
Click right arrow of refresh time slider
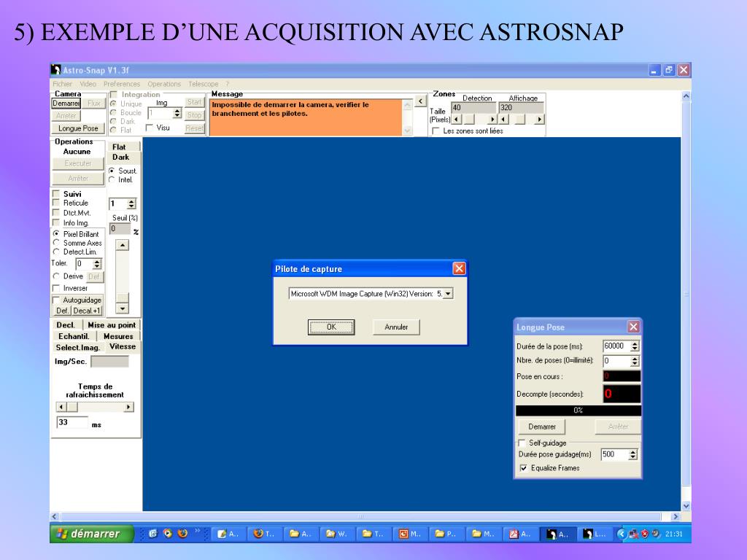coord(128,407)
